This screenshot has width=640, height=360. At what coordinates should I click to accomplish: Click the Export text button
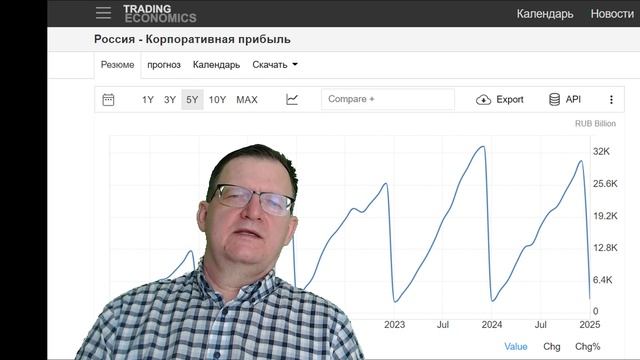[x=510, y=100]
